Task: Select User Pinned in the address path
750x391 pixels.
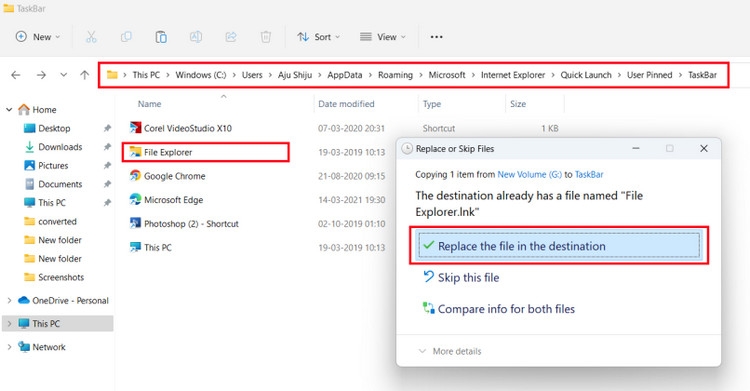Action: [650, 75]
